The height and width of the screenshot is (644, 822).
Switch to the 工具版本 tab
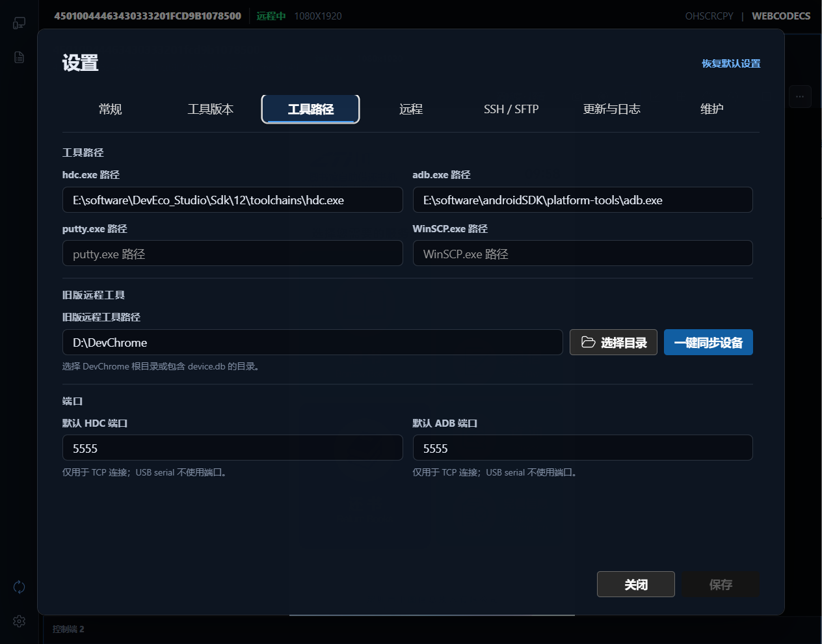tap(211, 109)
